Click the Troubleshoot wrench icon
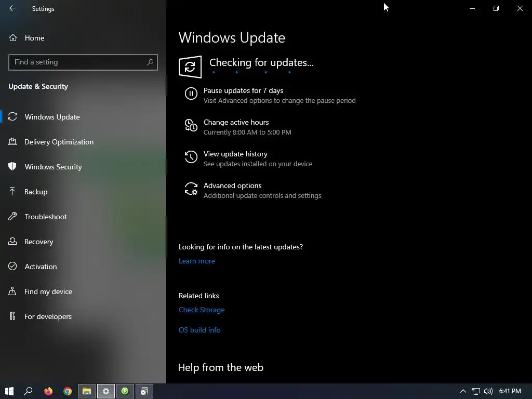This screenshot has width=532, height=399. (12, 217)
